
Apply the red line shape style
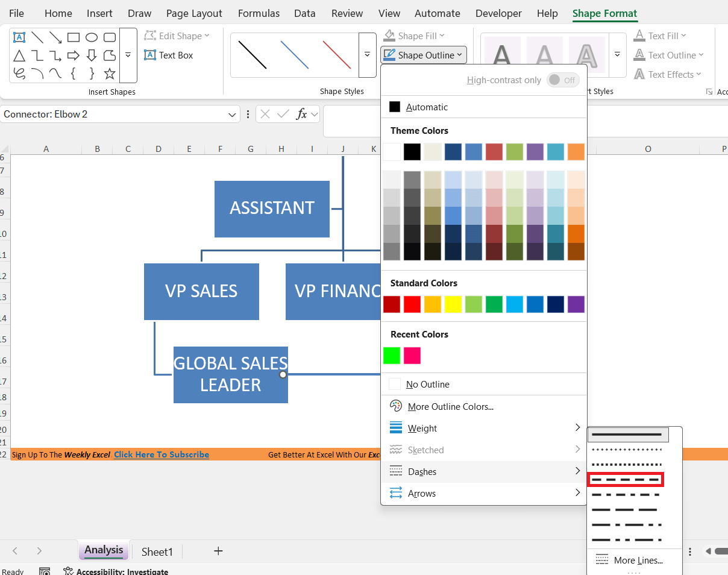coord(336,55)
